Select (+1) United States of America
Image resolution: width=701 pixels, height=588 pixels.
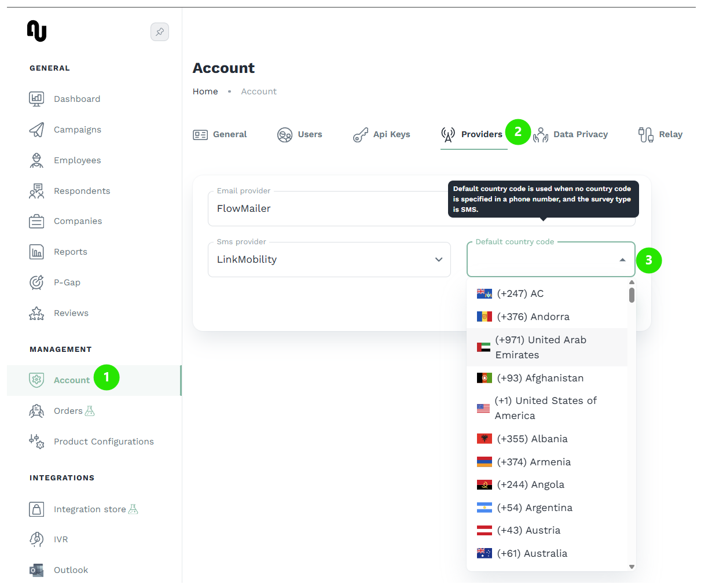coord(546,408)
